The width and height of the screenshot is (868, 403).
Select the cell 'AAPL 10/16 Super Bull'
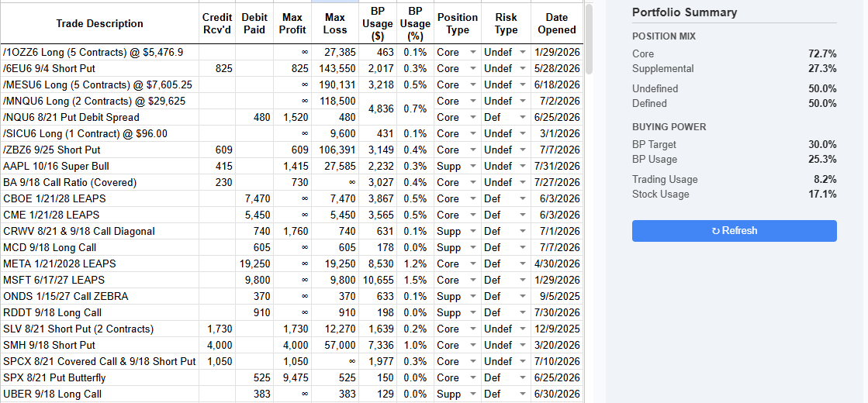tap(99, 166)
